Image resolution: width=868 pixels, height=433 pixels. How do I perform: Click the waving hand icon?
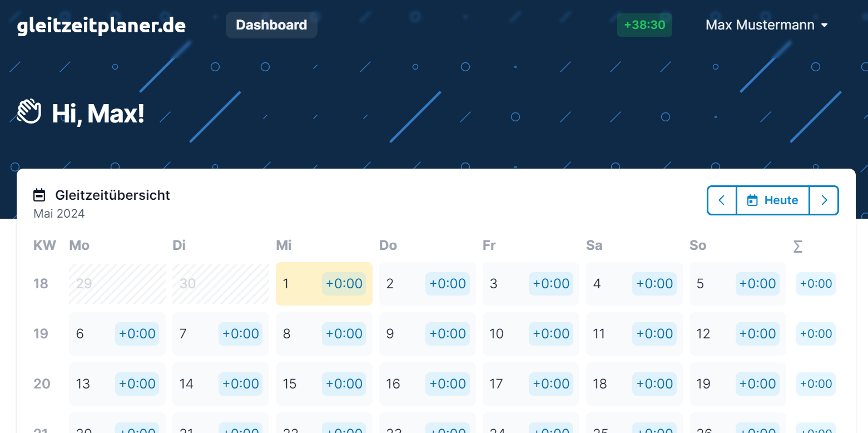29,112
